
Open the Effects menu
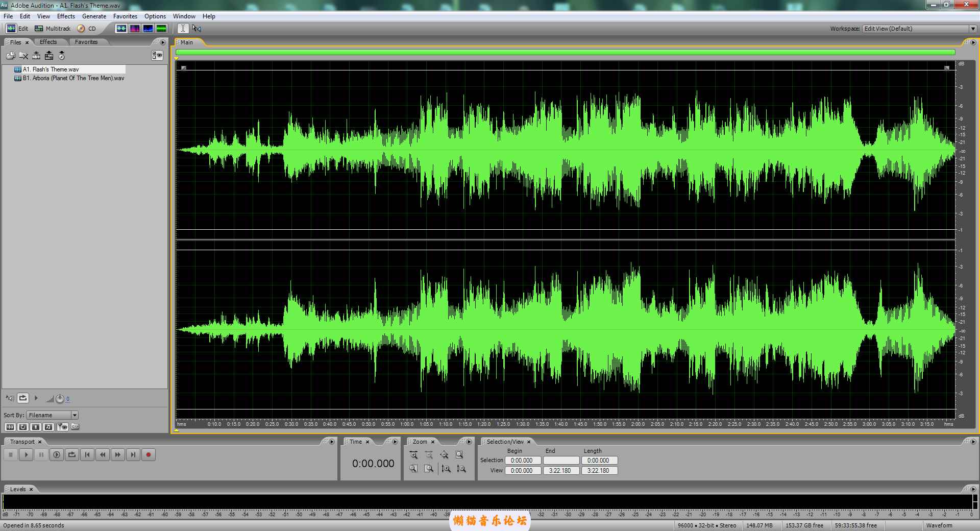(x=66, y=16)
